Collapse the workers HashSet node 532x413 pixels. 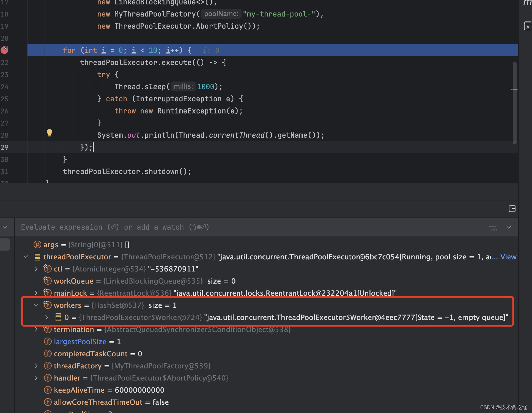tap(36, 305)
